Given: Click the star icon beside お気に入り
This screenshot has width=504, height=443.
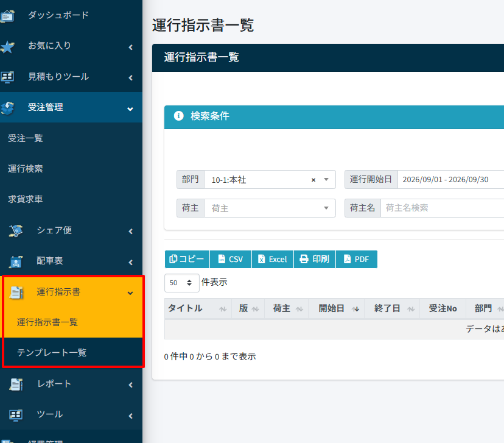Looking at the screenshot, I should pyautogui.click(x=7, y=47).
